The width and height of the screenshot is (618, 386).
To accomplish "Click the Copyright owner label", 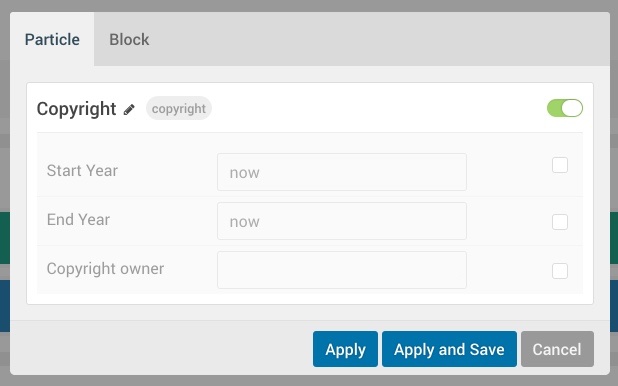I will (x=105, y=269).
